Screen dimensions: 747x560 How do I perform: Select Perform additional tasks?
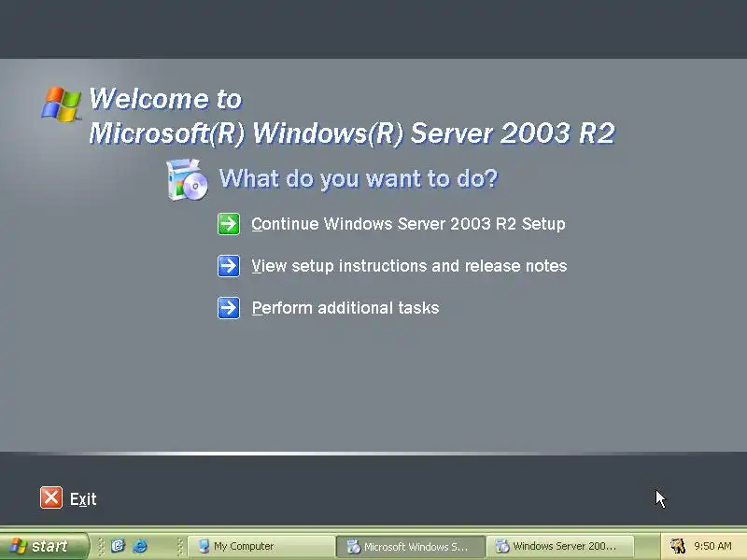coord(345,308)
